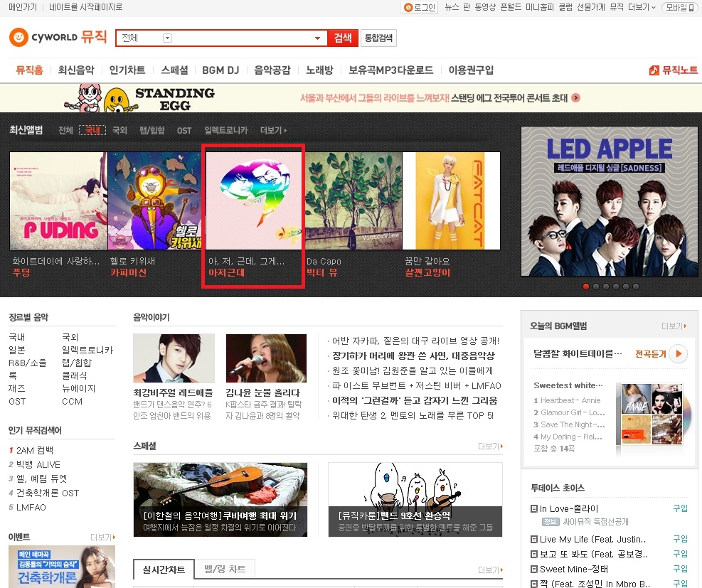Select first carousel dot under LED Apple banner
This screenshot has height=588, width=702.
[586, 287]
